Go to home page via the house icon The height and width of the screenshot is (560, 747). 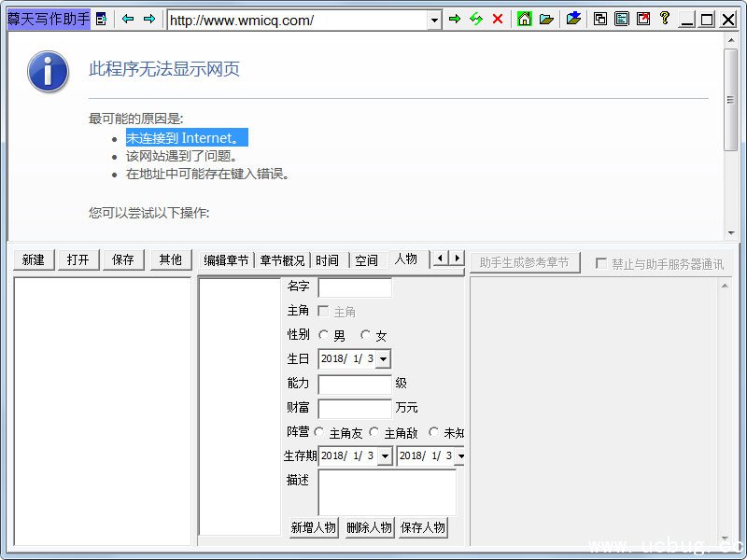(x=525, y=19)
